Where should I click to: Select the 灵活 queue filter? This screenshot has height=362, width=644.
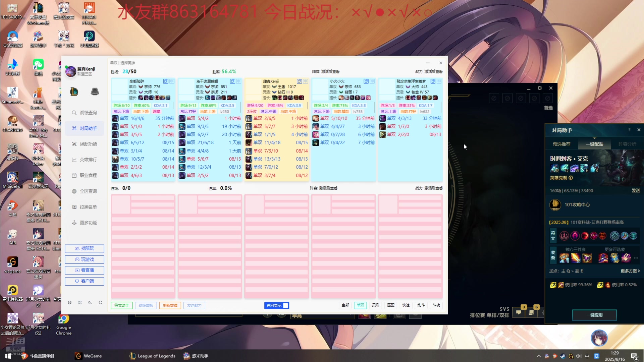tap(376, 305)
